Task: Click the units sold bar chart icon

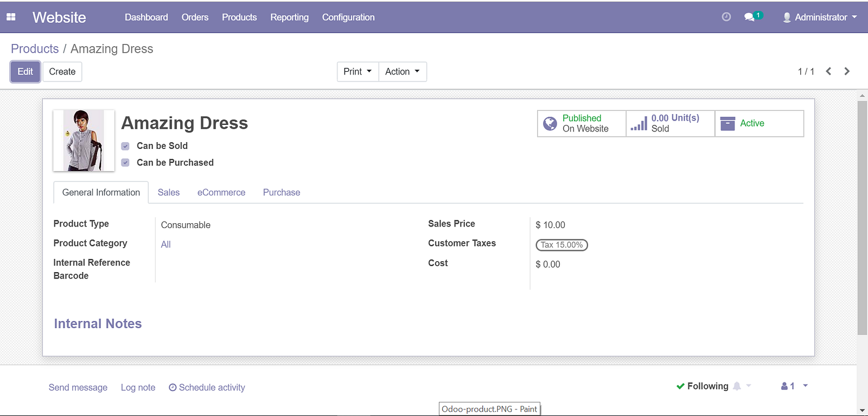Action: 639,124
